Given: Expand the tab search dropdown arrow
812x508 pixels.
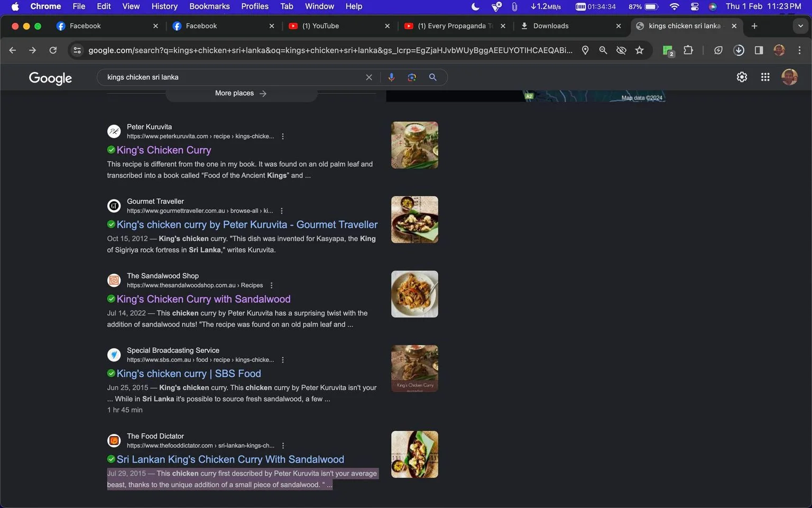Looking at the screenshot, I should (800, 26).
